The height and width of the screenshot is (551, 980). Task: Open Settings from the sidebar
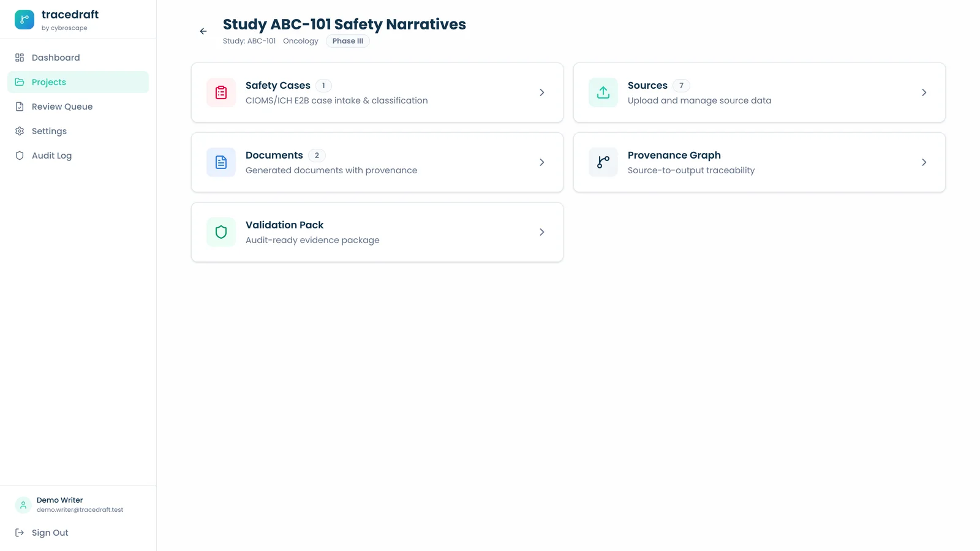coord(78,131)
